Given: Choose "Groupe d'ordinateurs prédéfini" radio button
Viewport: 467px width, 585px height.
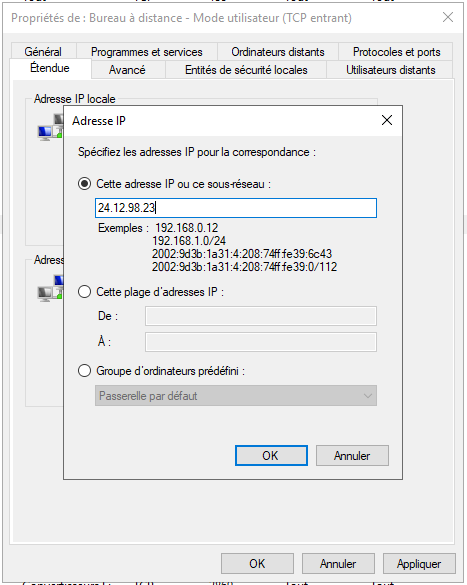Looking at the screenshot, I should coord(85,371).
